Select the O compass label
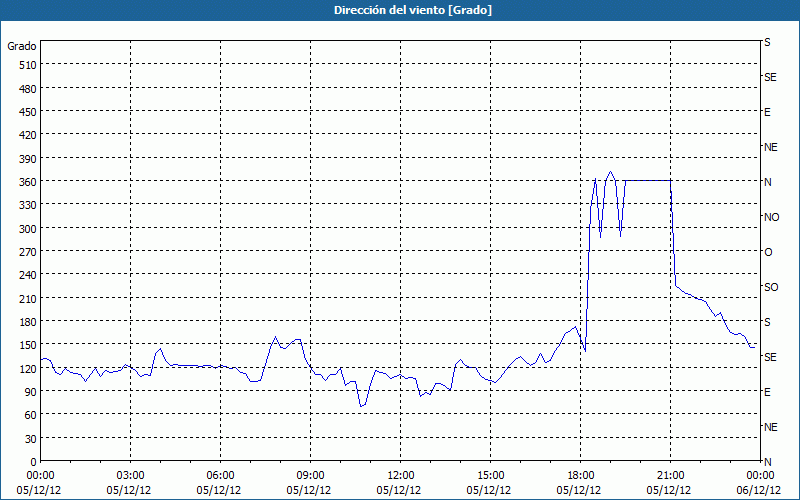This screenshot has width=800, height=500. (x=768, y=253)
